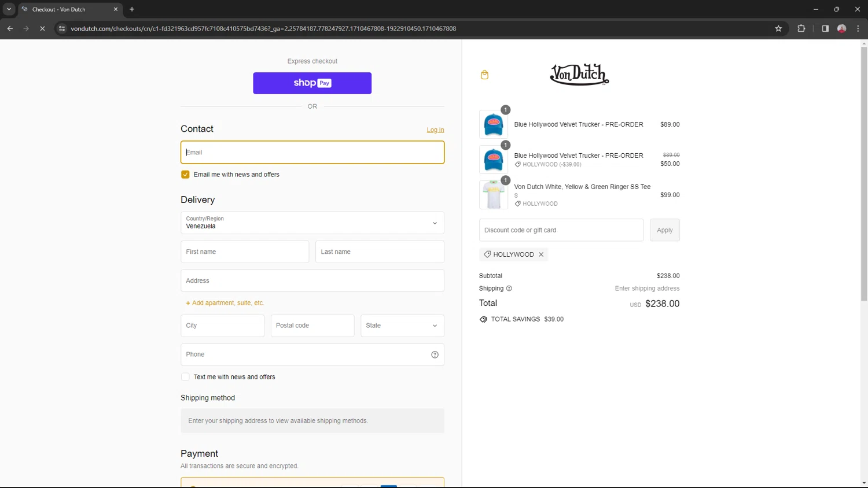Check Text me with news and offers

[x=185, y=377]
